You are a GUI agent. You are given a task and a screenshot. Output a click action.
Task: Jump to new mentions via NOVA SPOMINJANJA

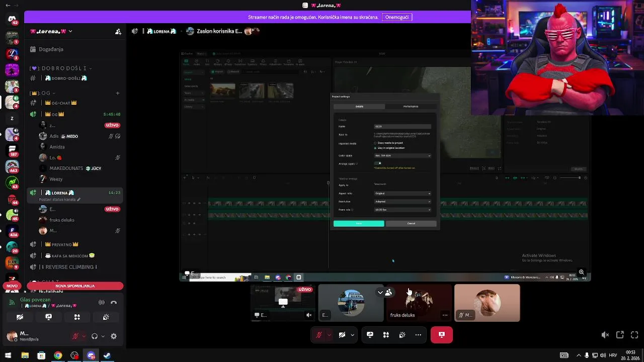[75, 286]
